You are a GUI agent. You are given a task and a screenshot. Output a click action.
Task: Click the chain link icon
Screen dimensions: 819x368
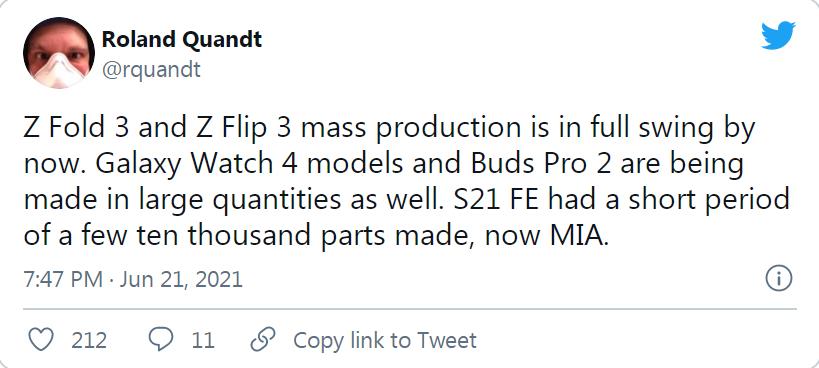[x=263, y=340]
